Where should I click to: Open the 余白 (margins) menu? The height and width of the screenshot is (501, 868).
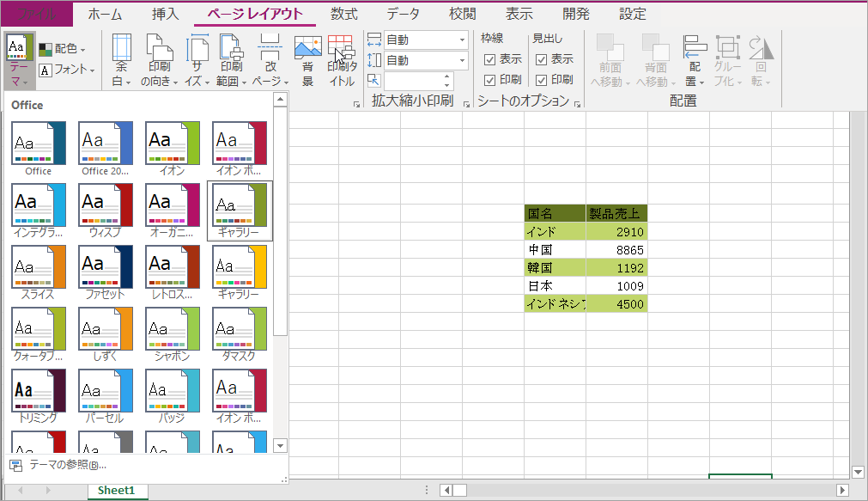click(121, 60)
